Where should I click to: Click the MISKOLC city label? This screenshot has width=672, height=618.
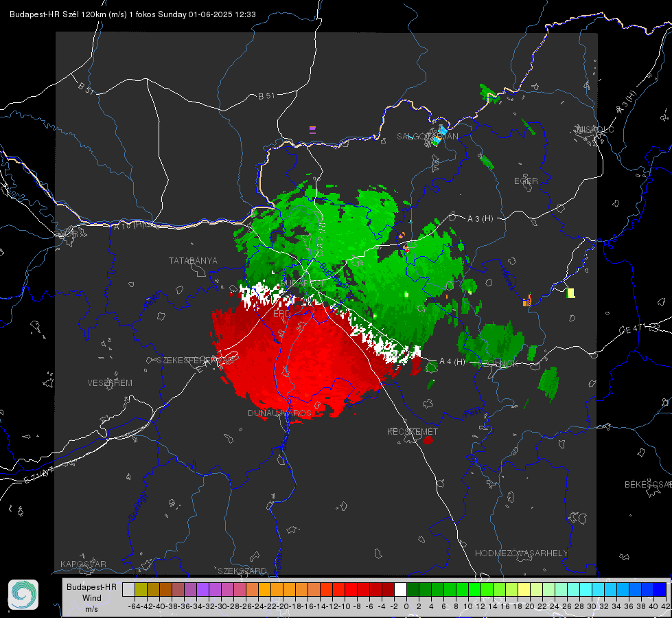pos(595,129)
